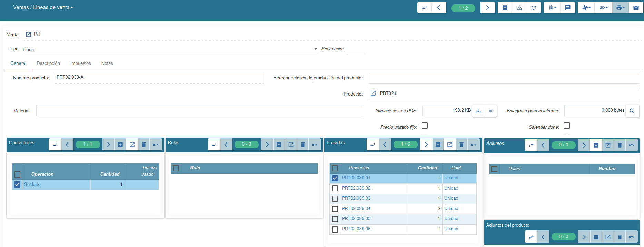Click the Material input field
The width and height of the screenshot is (644, 247).
200,111
